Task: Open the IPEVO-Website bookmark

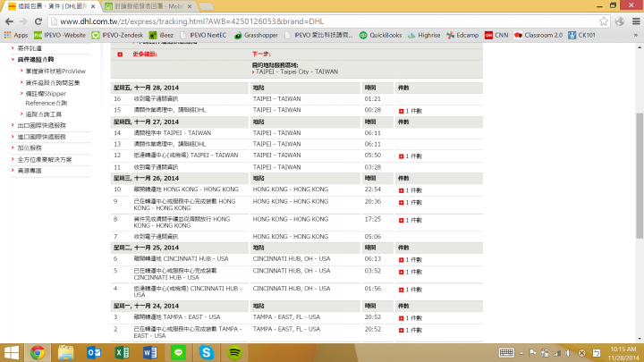Action: click(x=60, y=35)
